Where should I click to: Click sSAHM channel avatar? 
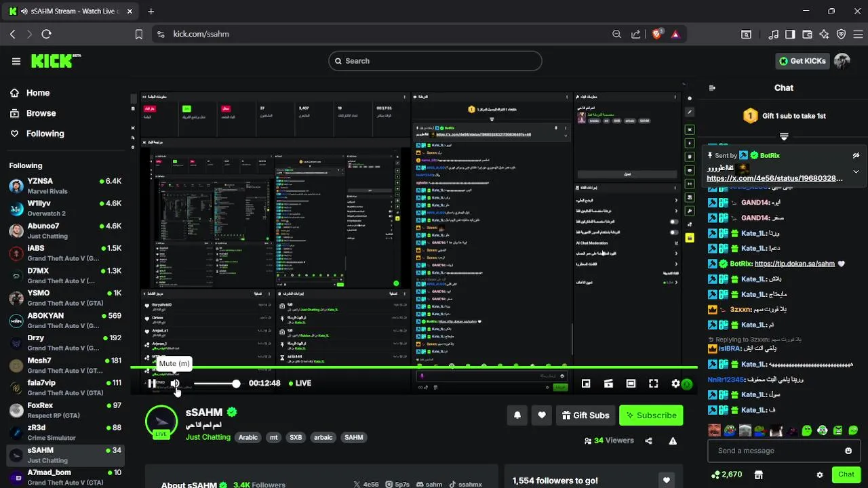pos(161,421)
